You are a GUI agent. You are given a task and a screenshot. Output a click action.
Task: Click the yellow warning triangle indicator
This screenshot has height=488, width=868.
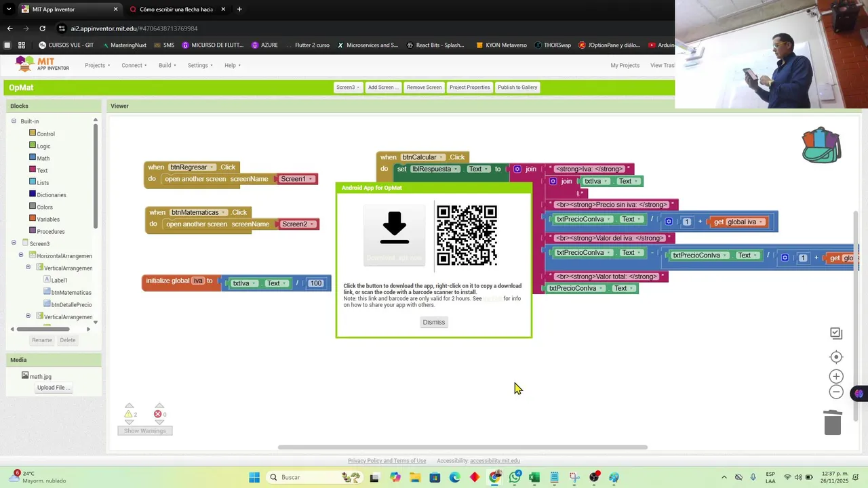tap(128, 414)
